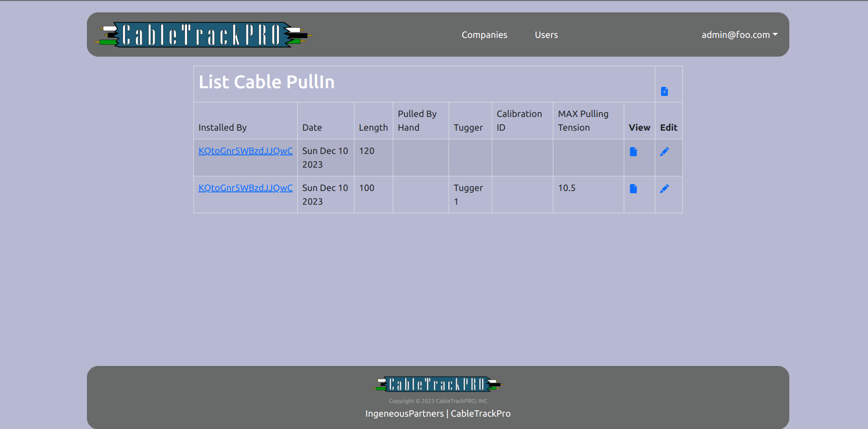This screenshot has width=868, height=429.
Task: Go to the Users menu
Action: click(547, 35)
